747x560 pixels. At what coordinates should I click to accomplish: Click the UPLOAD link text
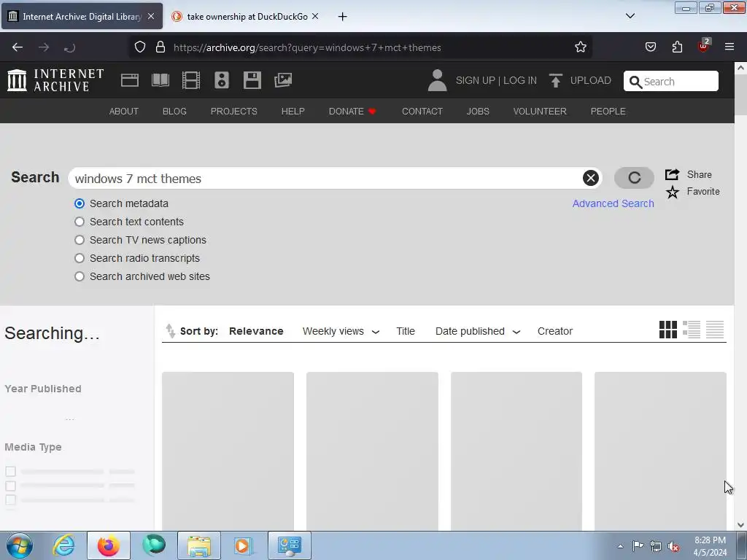(590, 80)
